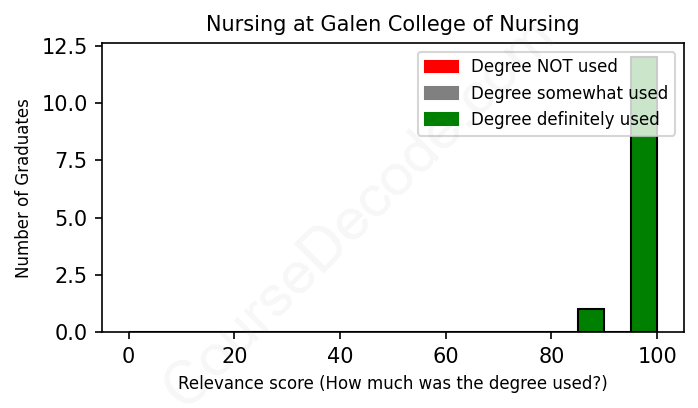Click the x-axis tick label 0
Viewport: 698px width, 408px height.
click(128, 355)
